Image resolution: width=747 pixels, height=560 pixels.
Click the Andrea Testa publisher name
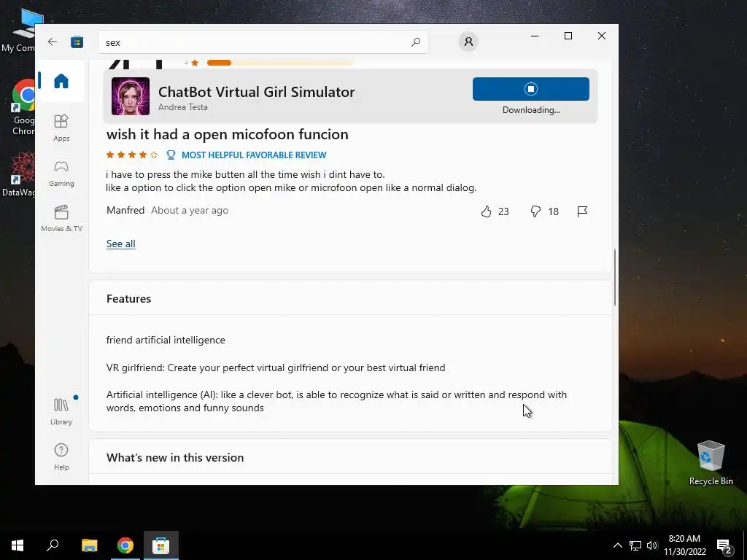[x=183, y=107]
